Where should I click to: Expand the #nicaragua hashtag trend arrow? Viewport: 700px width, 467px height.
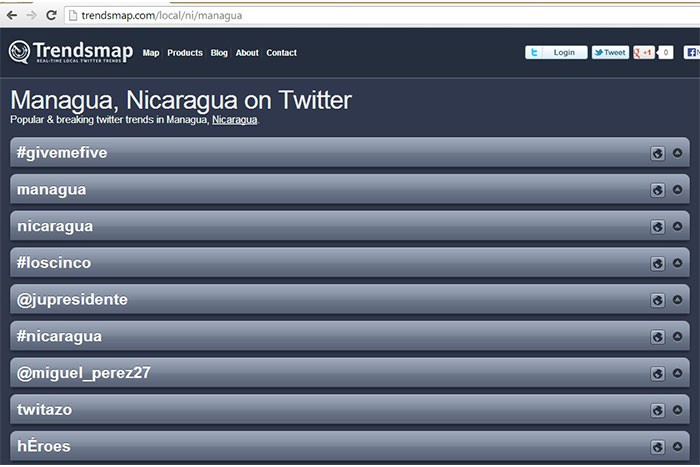[677, 336]
